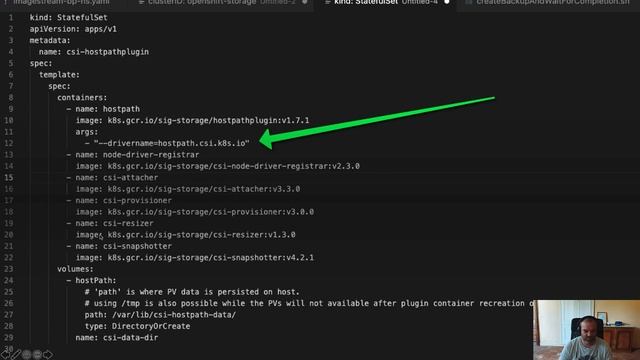Image resolution: width=640 pixels, height=360 pixels.
Task: Click the csi-snapshotter:v4.2.1 image line
Action: point(195,258)
